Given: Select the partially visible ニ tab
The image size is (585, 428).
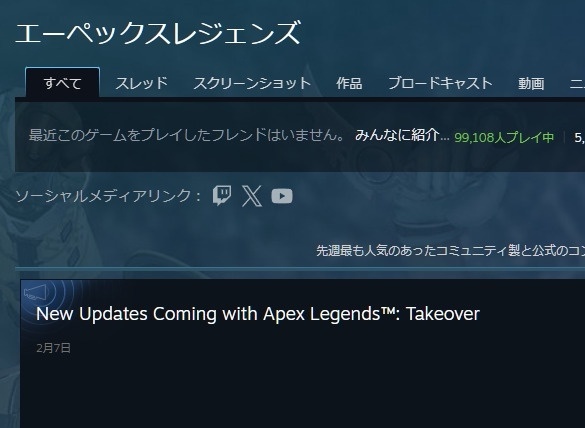Looking at the screenshot, I should [577, 83].
